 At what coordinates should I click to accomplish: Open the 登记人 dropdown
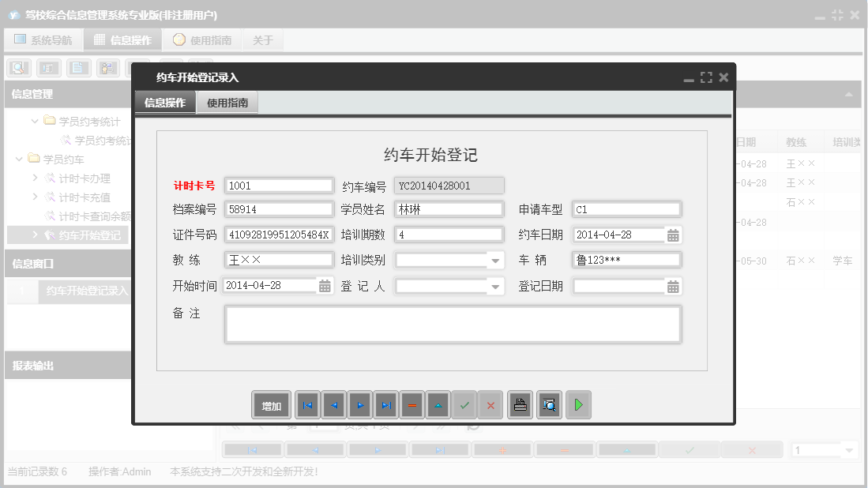[x=495, y=287]
